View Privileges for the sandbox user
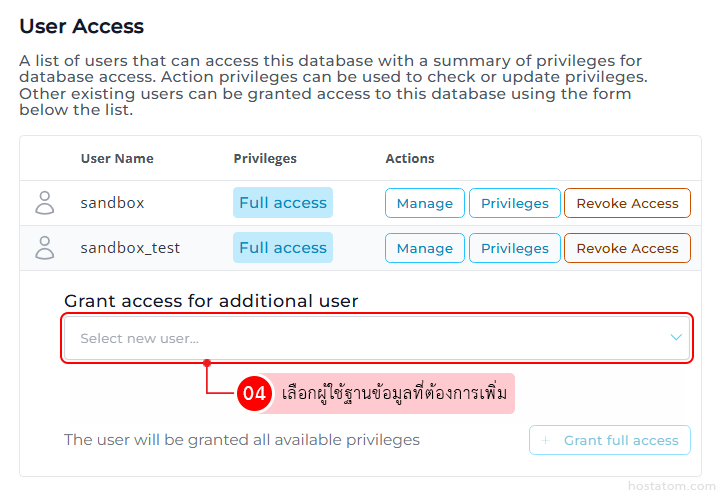This screenshot has width=720, height=494. 515,203
